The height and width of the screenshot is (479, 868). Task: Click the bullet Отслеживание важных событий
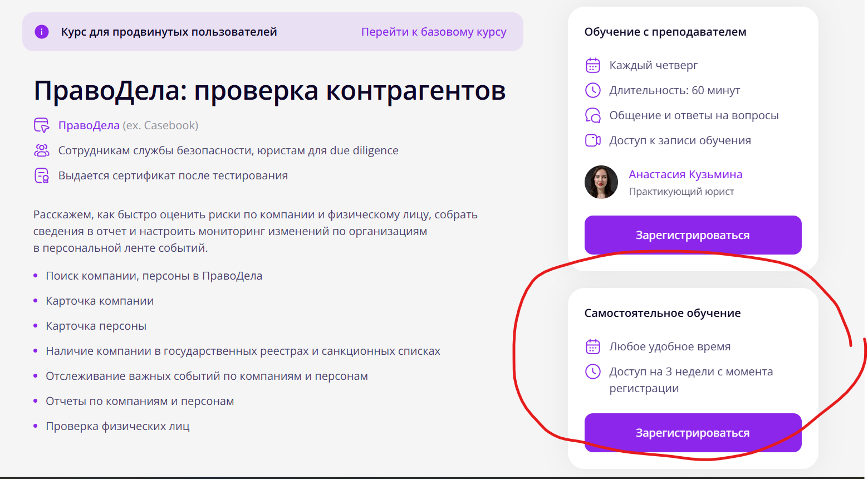pyautogui.click(x=207, y=376)
